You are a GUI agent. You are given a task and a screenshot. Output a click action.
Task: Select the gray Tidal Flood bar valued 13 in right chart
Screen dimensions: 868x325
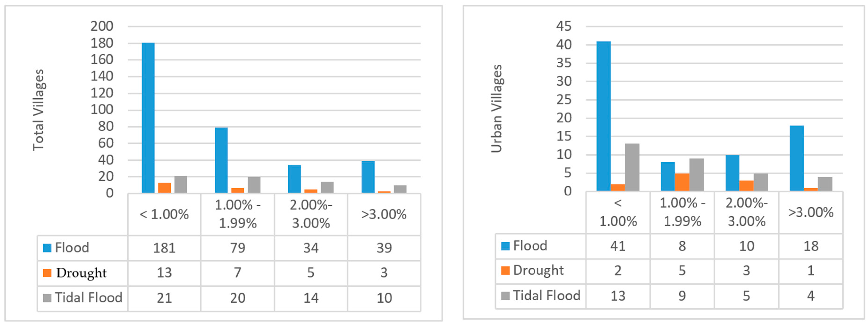click(632, 167)
